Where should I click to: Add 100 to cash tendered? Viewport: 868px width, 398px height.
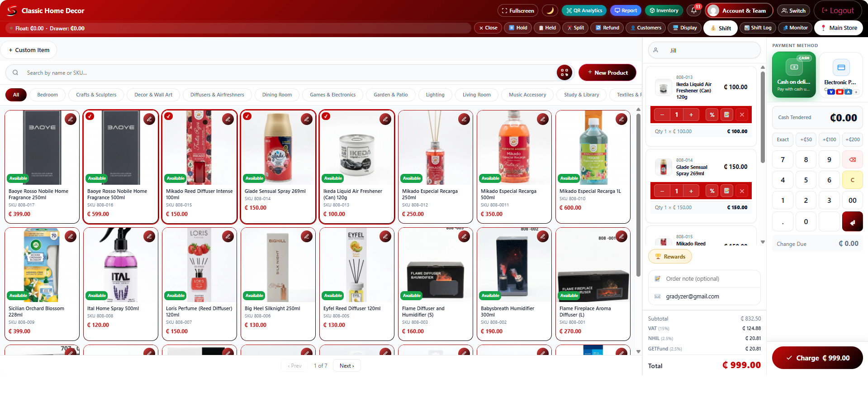pos(829,139)
